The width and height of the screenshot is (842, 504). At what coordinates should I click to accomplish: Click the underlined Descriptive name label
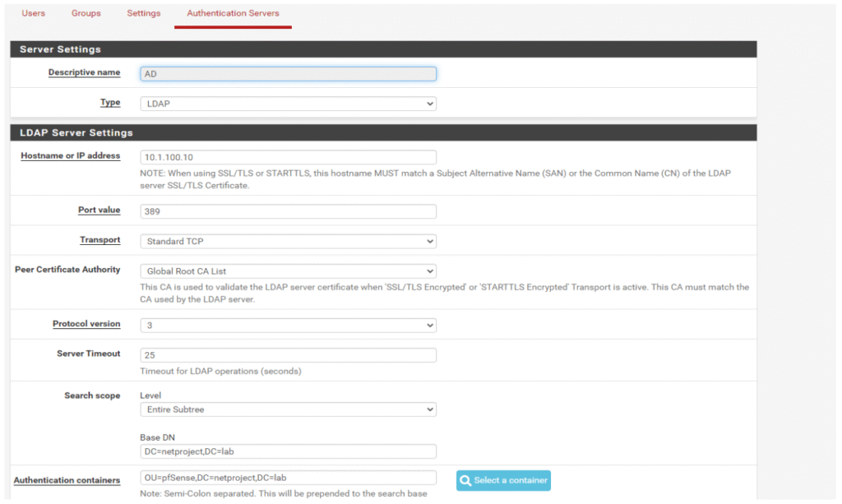click(84, 72)
